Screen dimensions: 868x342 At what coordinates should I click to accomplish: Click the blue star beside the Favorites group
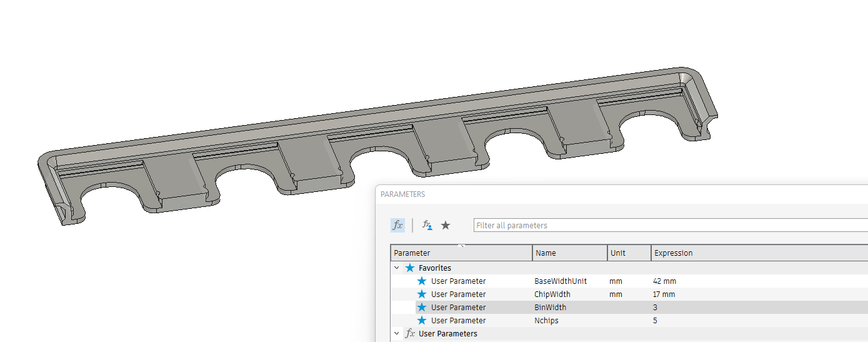410,268
